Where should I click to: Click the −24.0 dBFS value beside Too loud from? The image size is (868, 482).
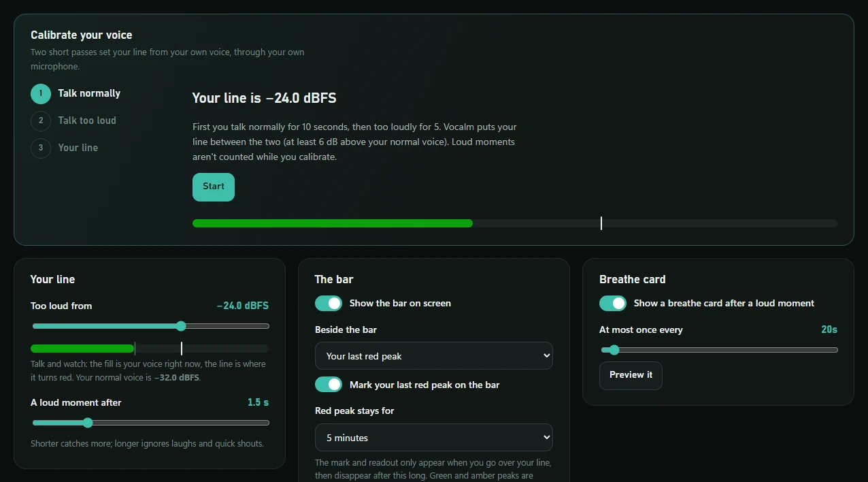click(x=243, y=306)
